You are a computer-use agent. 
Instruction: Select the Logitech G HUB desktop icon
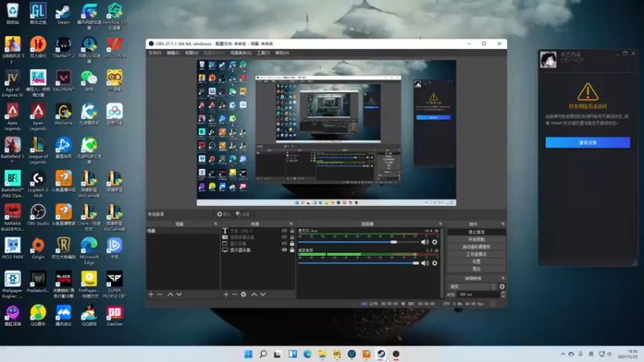coord(38,184)
